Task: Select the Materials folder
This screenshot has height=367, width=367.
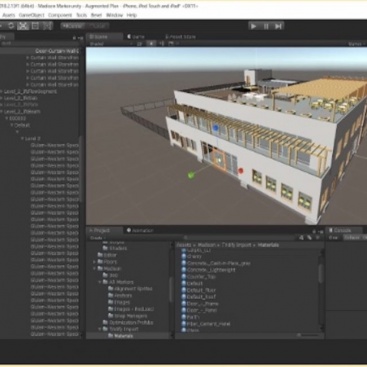Action: point(120,336)
